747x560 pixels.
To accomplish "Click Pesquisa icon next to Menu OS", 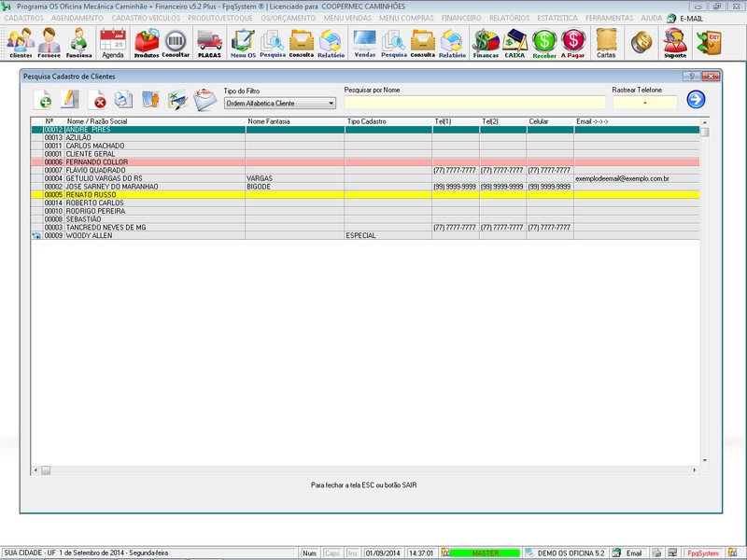I will tap(273, 43).
